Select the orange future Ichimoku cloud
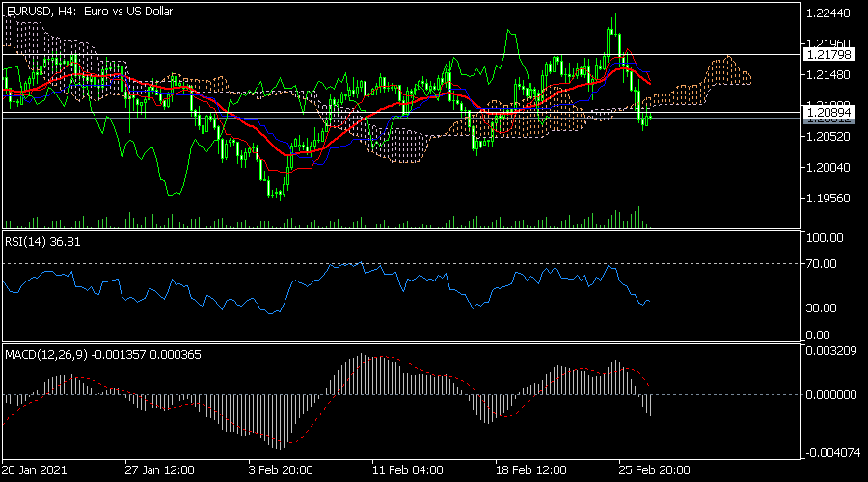This screenshot has height=482, width=868. pyautogui.click(x=723, y=72)
